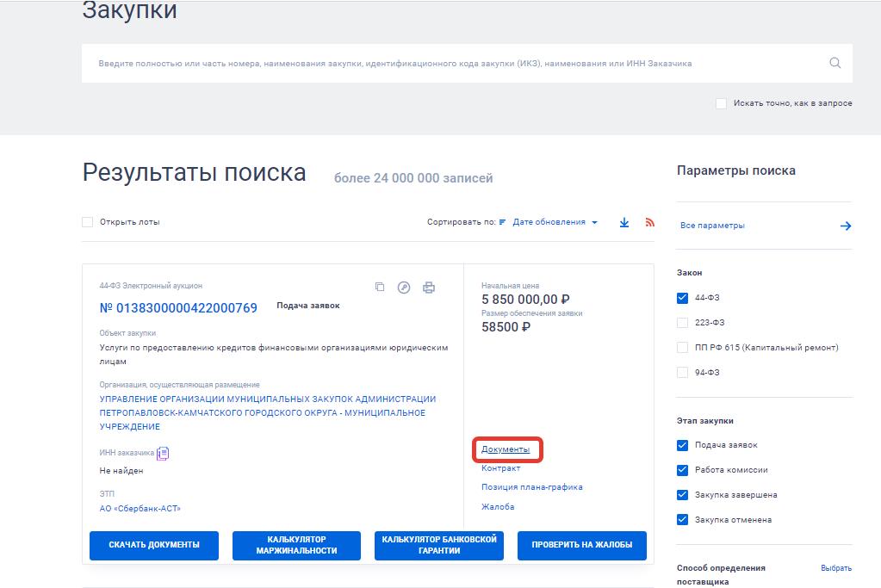Click the initial price 5 850 000,00 ₽
The image size is (881, 588).
[525, 300]
